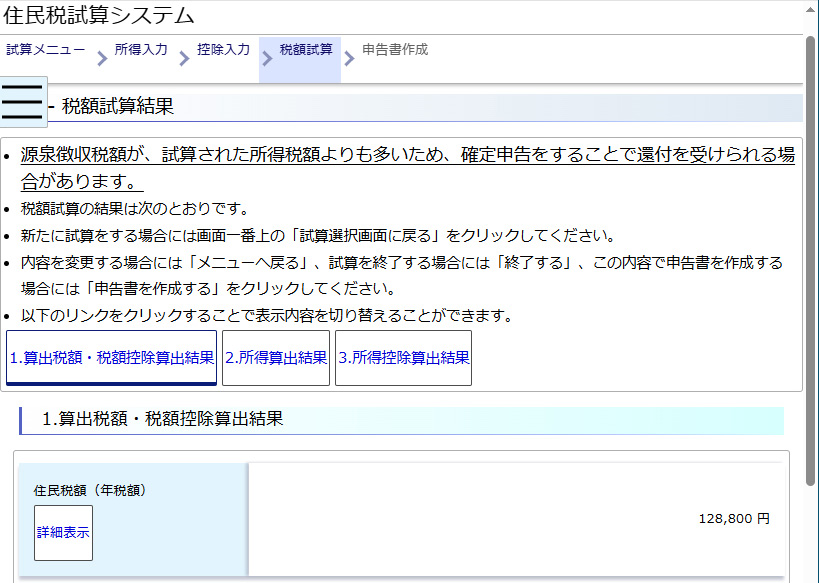This screenshot has height=583, width=819.
Task: Click the 128,800 円 tax amount
Action: point(734,519)
